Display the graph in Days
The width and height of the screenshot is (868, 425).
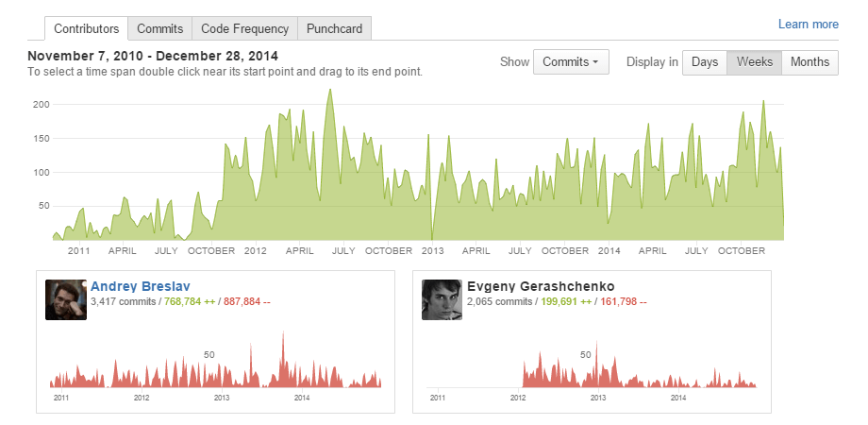pyautogui.click(x=704, y=62)
